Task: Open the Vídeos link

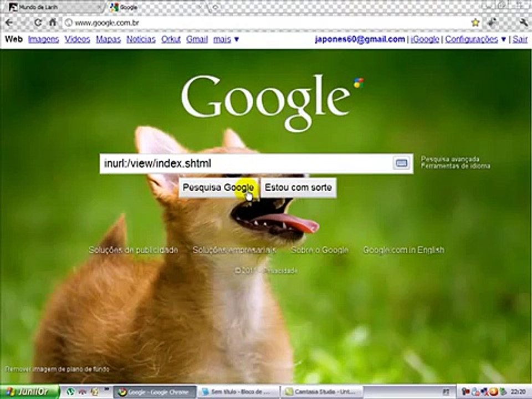Action: pyautogui.click(x=78, y=39)
